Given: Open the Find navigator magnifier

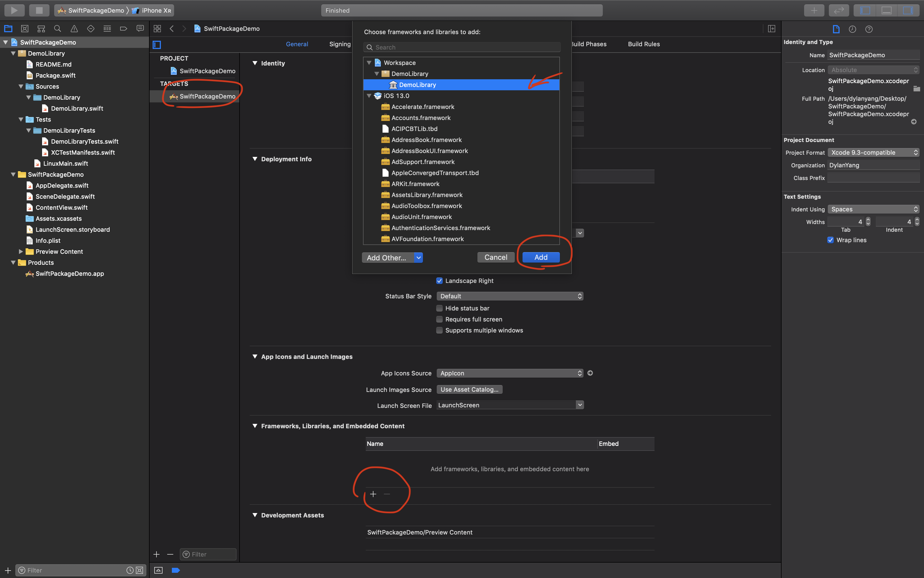Looking at the screenshot, I should pyautogui.click(x=58, y=29).
